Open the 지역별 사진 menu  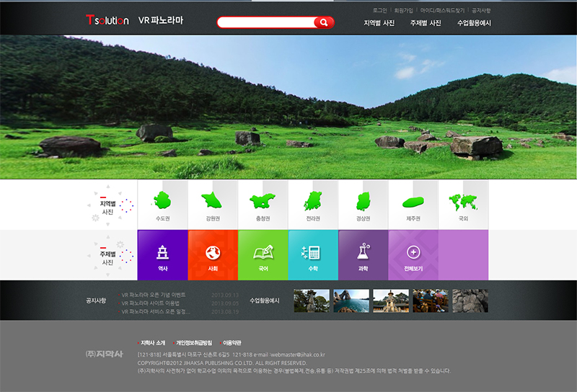click(x=379, y=23)
